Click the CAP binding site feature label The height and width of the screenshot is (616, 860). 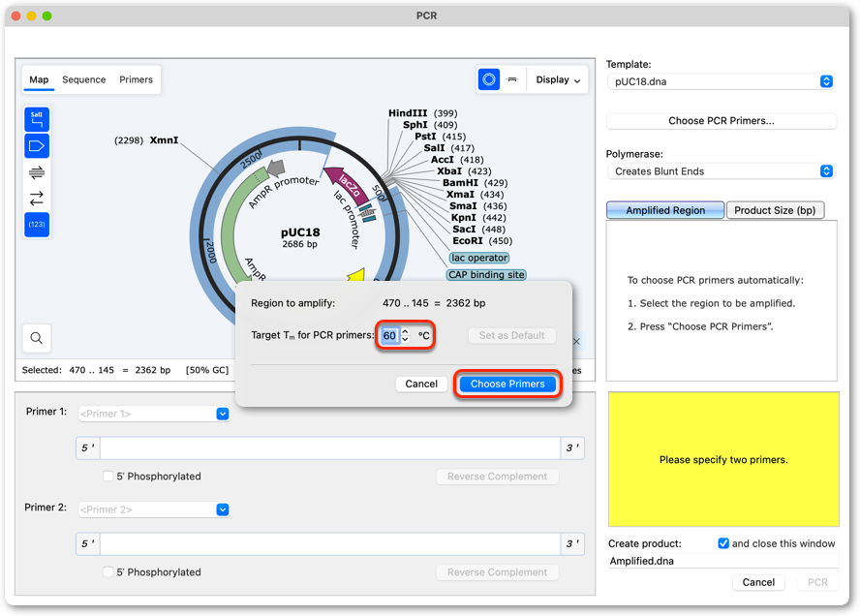pos(486,275)
